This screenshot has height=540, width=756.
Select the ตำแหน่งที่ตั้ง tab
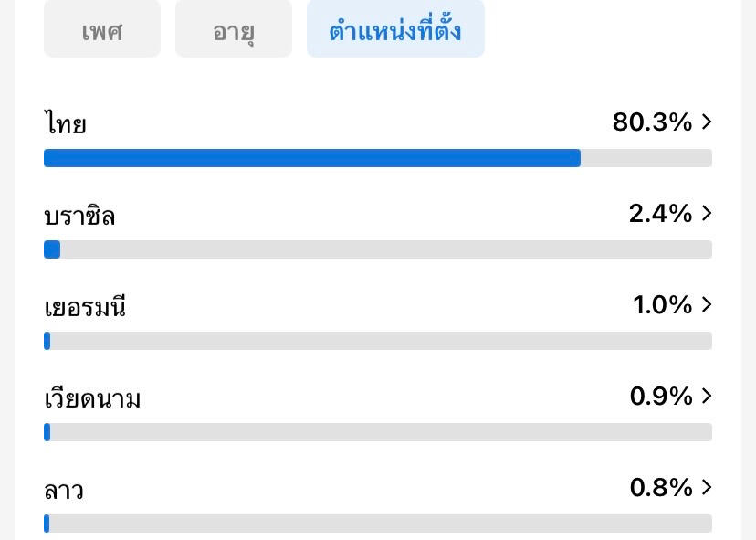[x=395, y=31]
